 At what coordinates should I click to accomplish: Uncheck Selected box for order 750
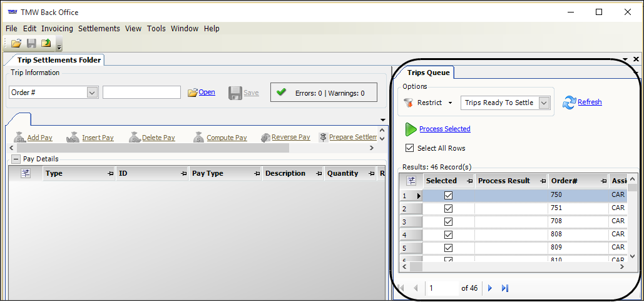(449, 195)
